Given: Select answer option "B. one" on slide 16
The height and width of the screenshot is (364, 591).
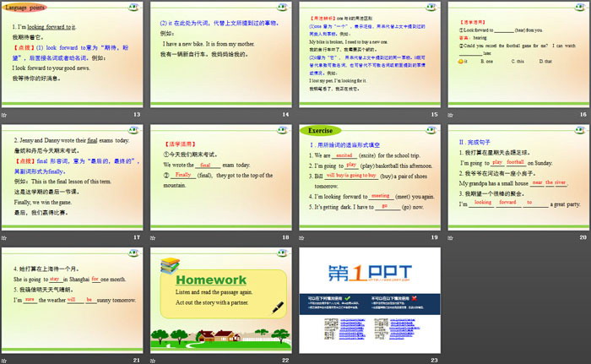Looking at the screenshot, I should [x=486, y=62].
